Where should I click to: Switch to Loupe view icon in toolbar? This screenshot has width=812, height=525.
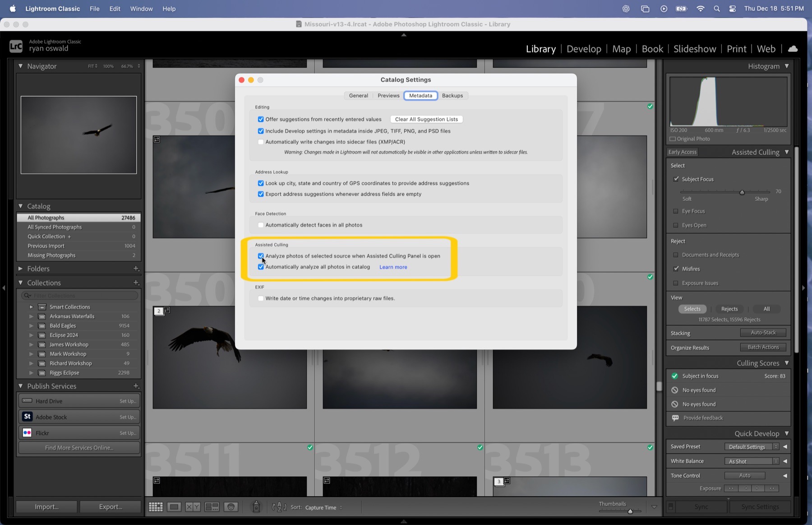[174, 507]
